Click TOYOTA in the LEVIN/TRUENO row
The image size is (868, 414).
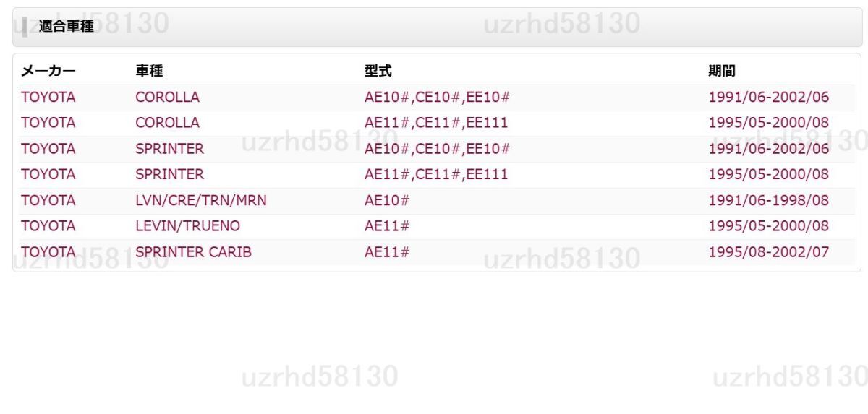point(48,226)
